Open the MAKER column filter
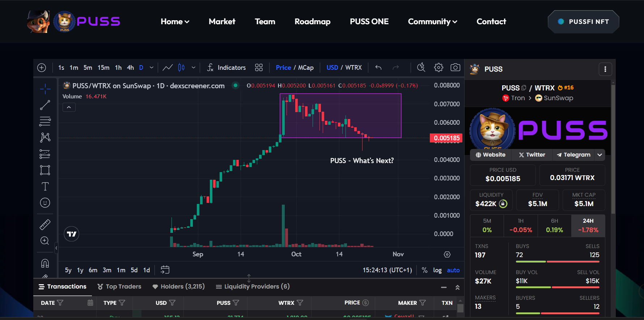This screenshot has width=644, height=320. (x=423, y=303)
